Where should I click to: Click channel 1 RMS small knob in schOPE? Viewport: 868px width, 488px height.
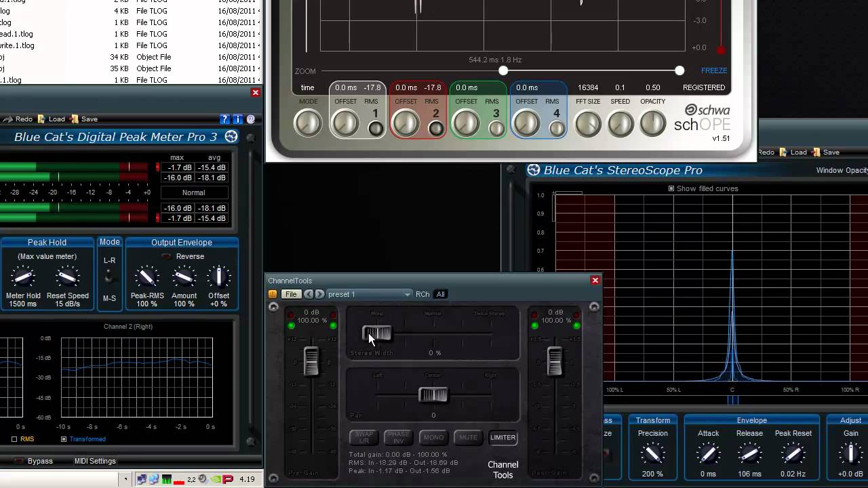[x=376, y=128]
